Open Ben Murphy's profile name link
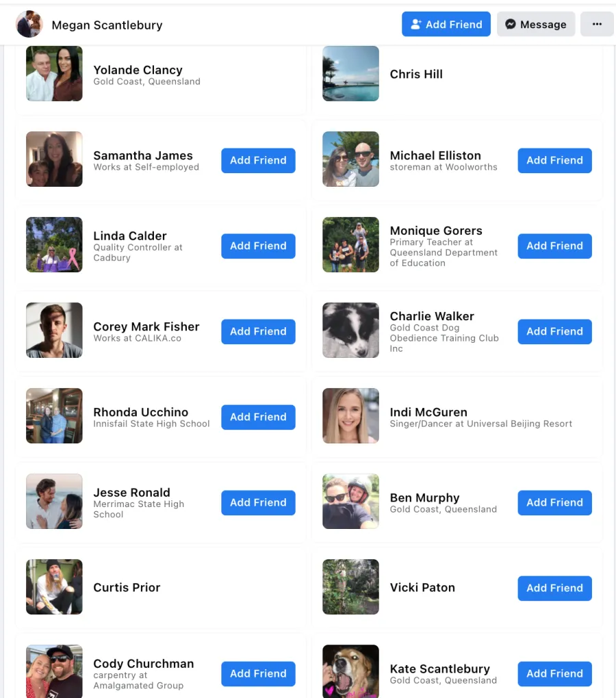 click(x=424, y=497)
